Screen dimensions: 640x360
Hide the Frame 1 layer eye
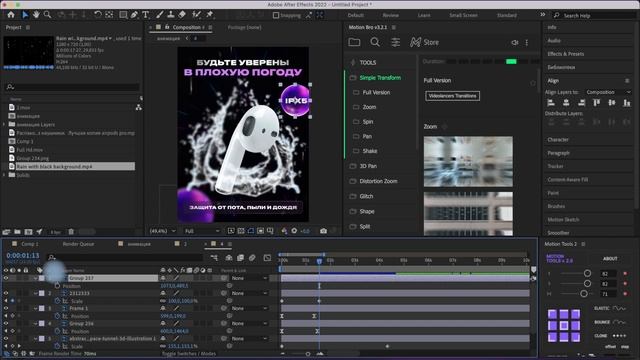click(6, 308)
